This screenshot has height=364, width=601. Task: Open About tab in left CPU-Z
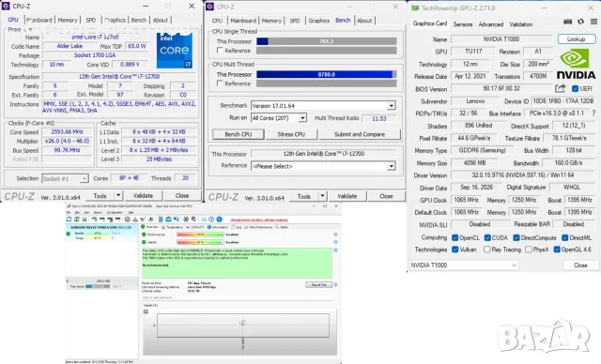point(161,20)
